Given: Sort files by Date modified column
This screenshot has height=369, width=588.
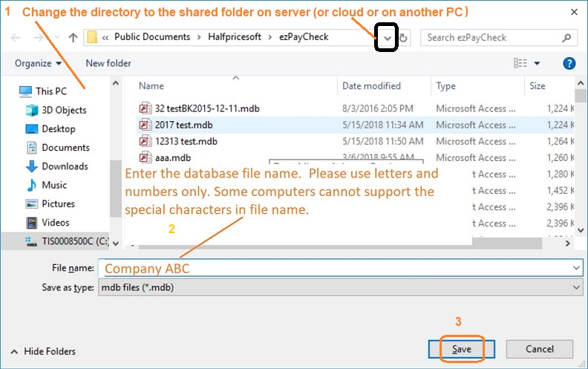Looking at the screenshot, I should 371,86.
